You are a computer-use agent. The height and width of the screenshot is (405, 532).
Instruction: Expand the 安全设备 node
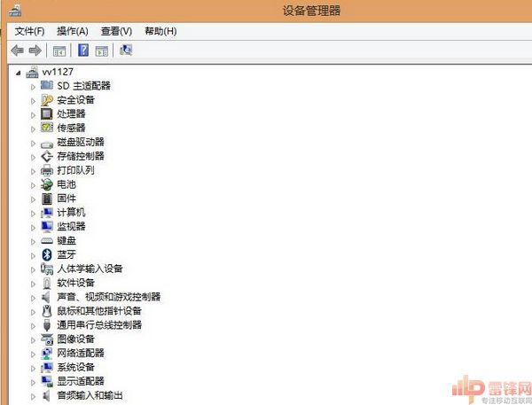33,101
